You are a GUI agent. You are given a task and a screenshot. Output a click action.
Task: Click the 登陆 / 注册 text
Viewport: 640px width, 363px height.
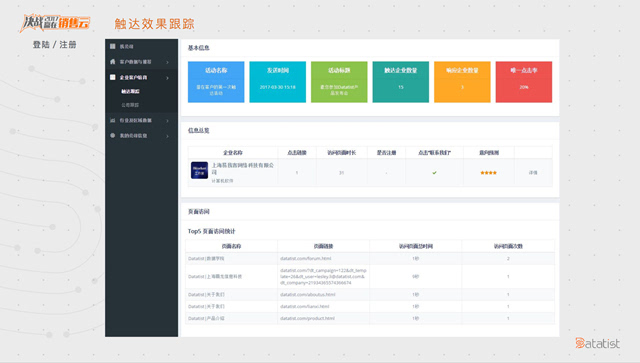pyautogui.click(x=54, y=45)
